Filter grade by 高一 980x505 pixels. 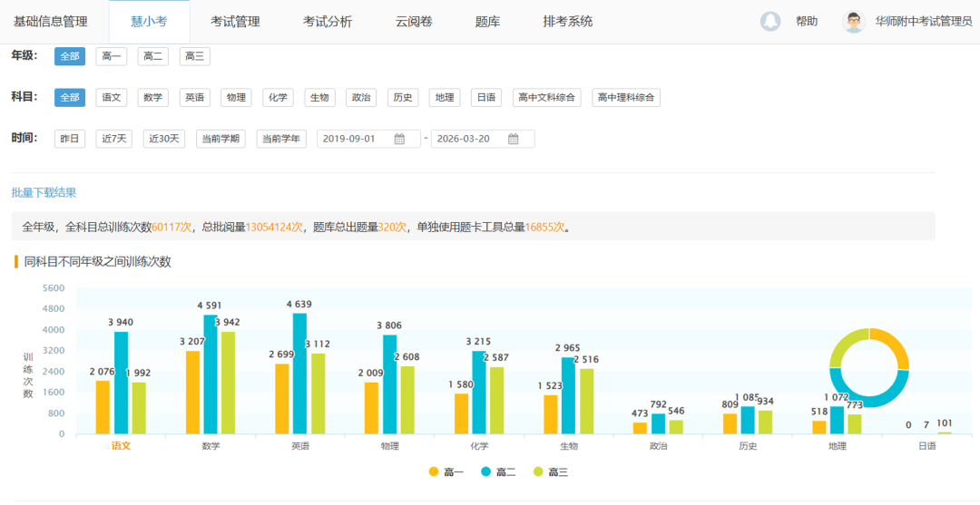point(112,56)
